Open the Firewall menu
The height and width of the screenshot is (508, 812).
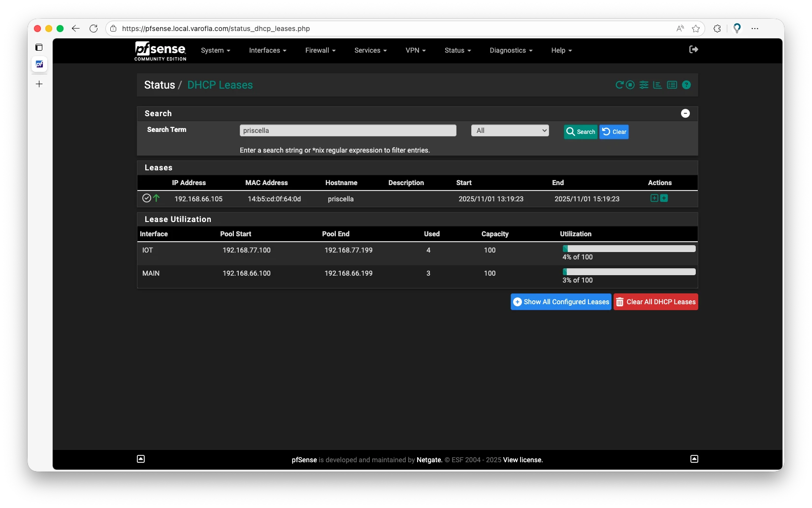(x=320, y=50)
